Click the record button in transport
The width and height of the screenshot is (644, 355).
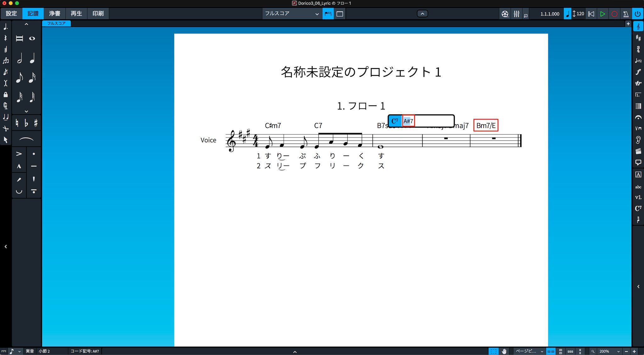614,14
